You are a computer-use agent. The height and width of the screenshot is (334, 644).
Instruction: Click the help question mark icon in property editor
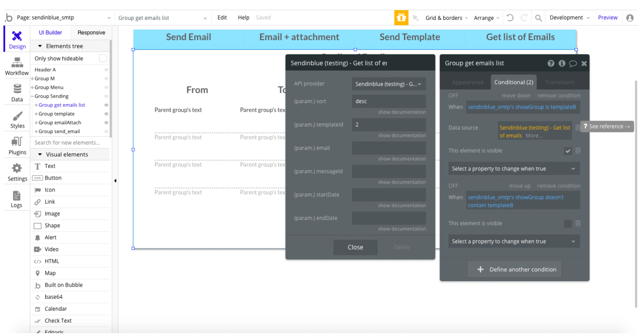point(550,63)
